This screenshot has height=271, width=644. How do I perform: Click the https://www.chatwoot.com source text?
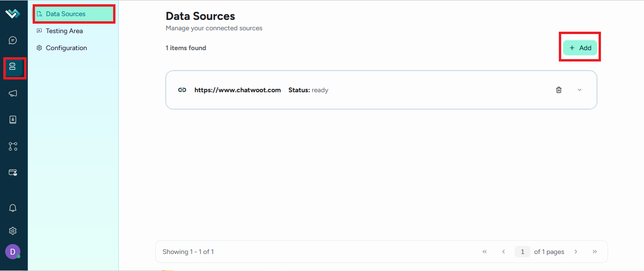pyautogui.click(x=238, y=90)
